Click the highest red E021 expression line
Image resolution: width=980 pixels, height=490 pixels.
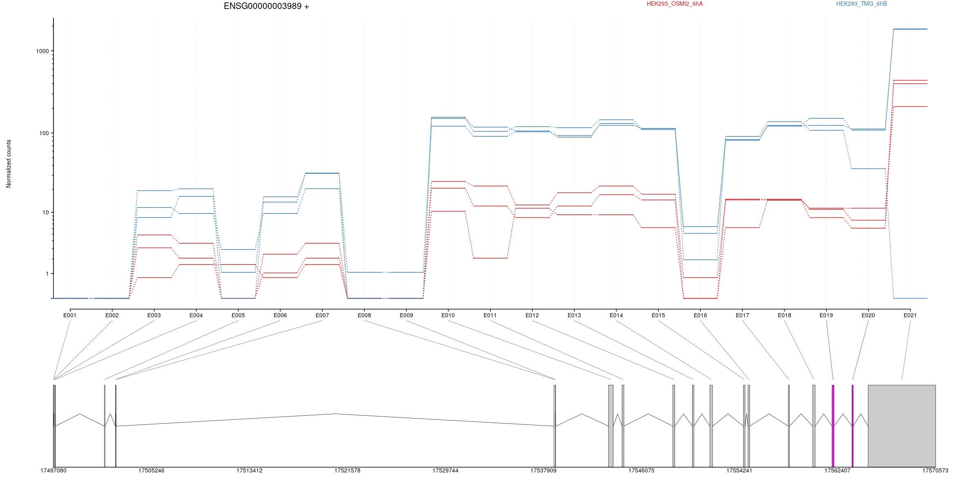910,80
